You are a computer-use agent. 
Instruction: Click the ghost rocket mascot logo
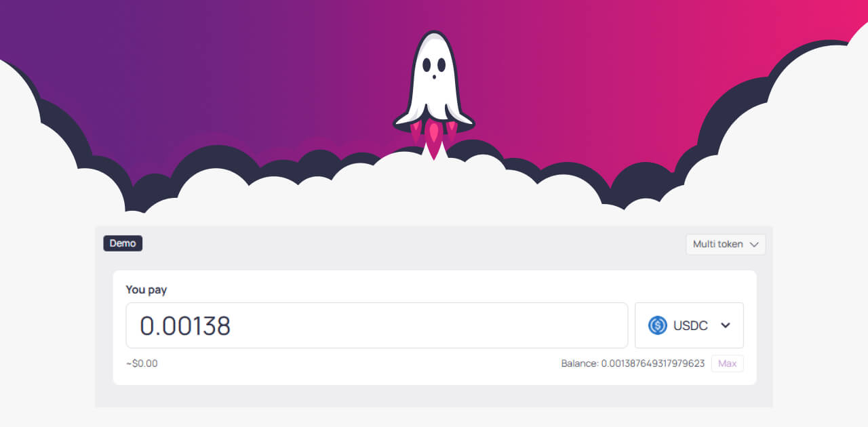click(x=434, y=95)
